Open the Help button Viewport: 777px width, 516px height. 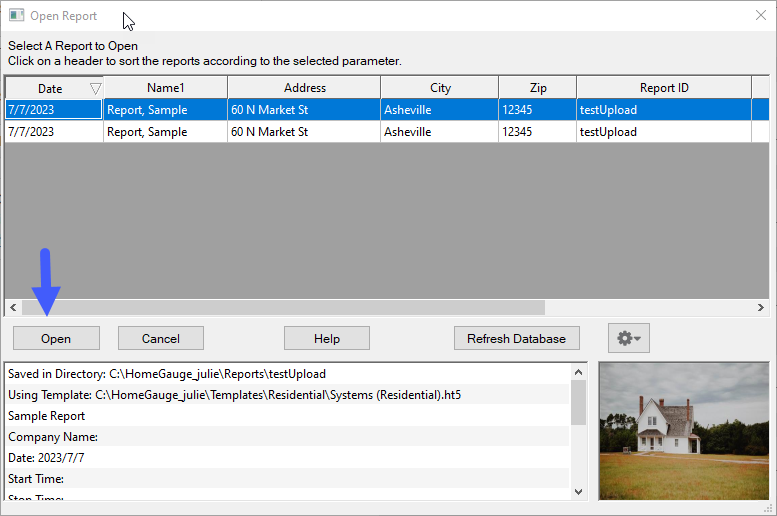(327, 339)
